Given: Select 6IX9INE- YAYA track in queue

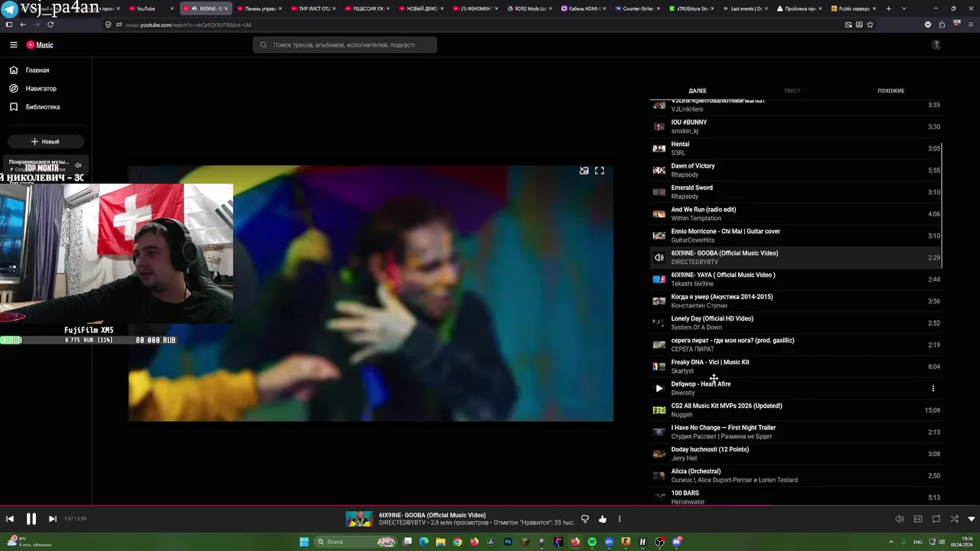Looking at the screenshot, I should coord(796,279).
